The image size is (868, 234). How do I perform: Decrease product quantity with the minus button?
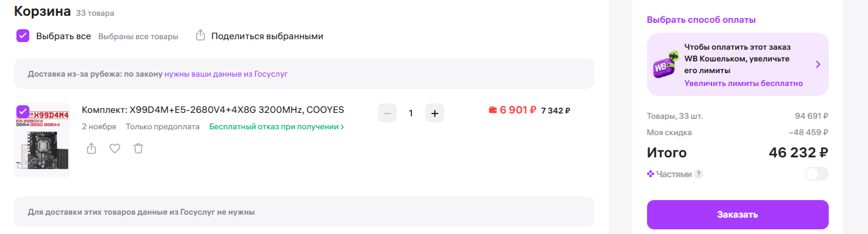pyautogui.click(x=387, y=113)
